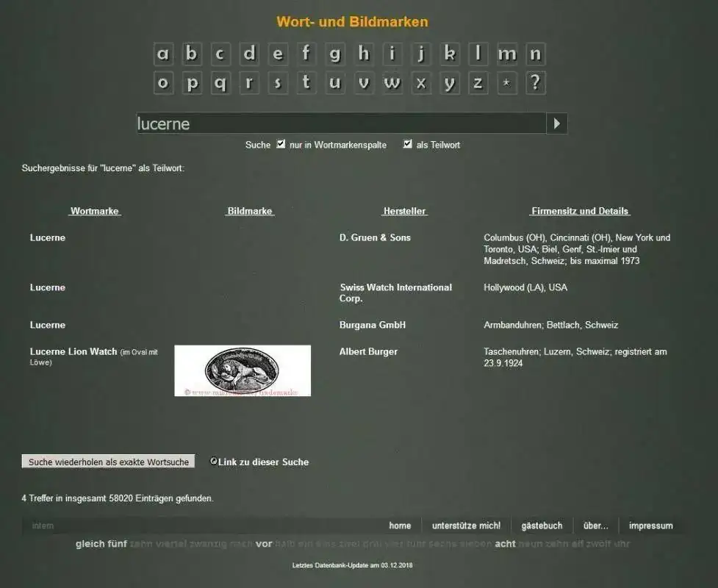The image size is (718, 588).
Task: Select letter 'f' in alphabet index
Action: click(306, 54)
